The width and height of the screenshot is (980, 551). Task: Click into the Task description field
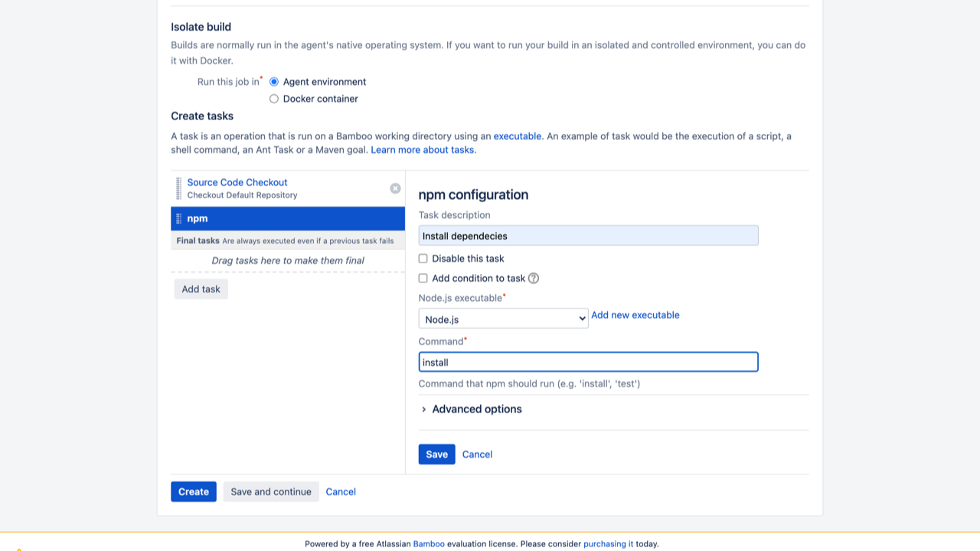(588, 236)
